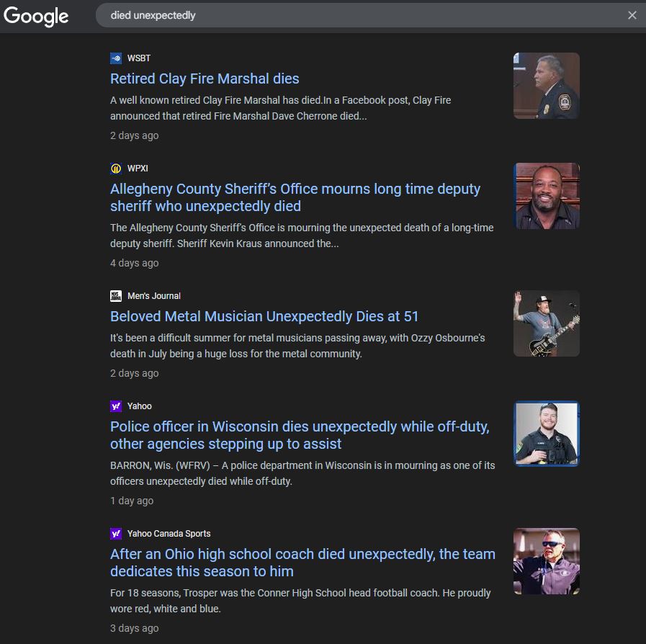Open 'Beloved Metal Musician Unexpectedly Dies at 51'
The image size is (646, 644).
(x=264, y=316)
